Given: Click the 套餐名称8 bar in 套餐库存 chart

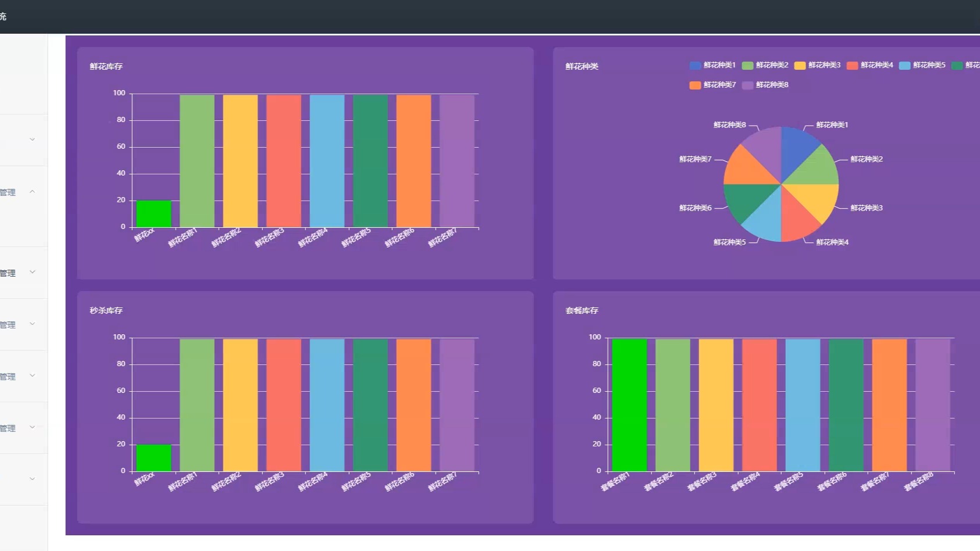Looking at the screenshot, I should point(933,405).
